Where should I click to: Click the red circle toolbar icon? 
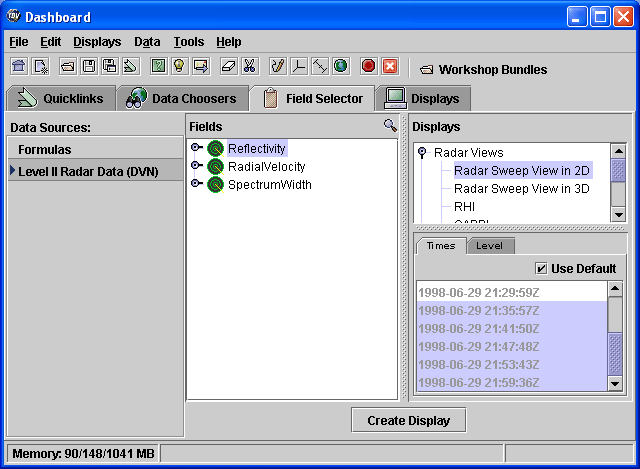[368, 66]
